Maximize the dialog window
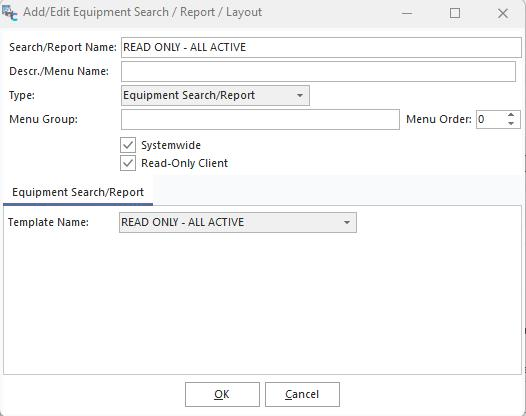This screenshot has width=526, height=416. [x=455, y=13]
